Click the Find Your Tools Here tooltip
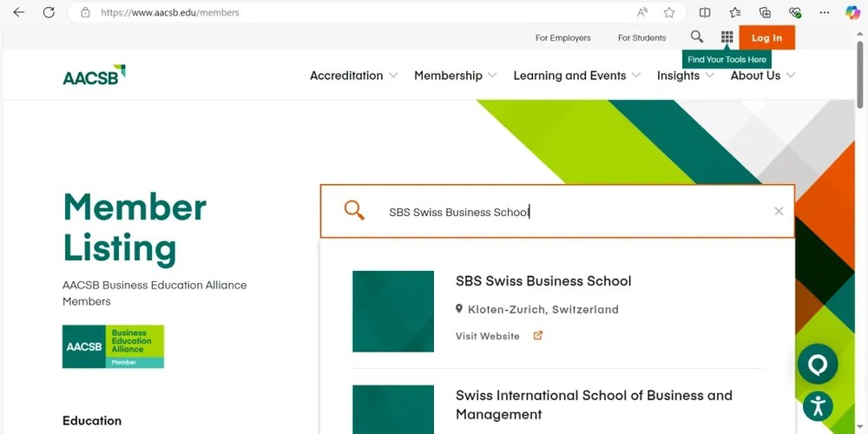 coord(727,59)
